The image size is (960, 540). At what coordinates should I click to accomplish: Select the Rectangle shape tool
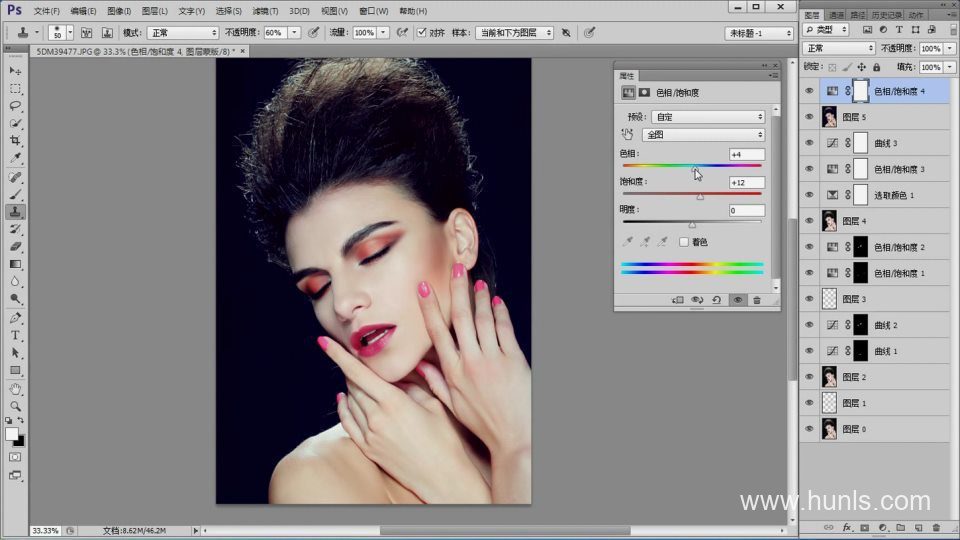click(x=15, y=370)
